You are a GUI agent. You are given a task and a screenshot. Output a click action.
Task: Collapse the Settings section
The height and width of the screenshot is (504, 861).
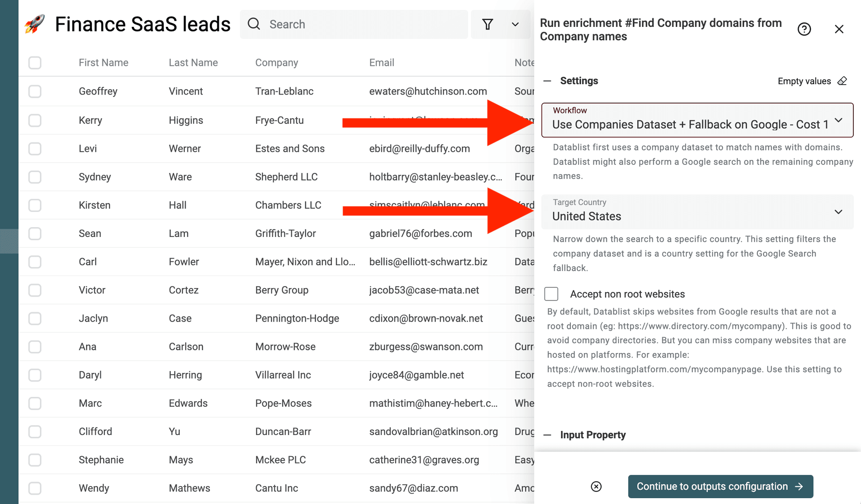[x=547, y=81]
